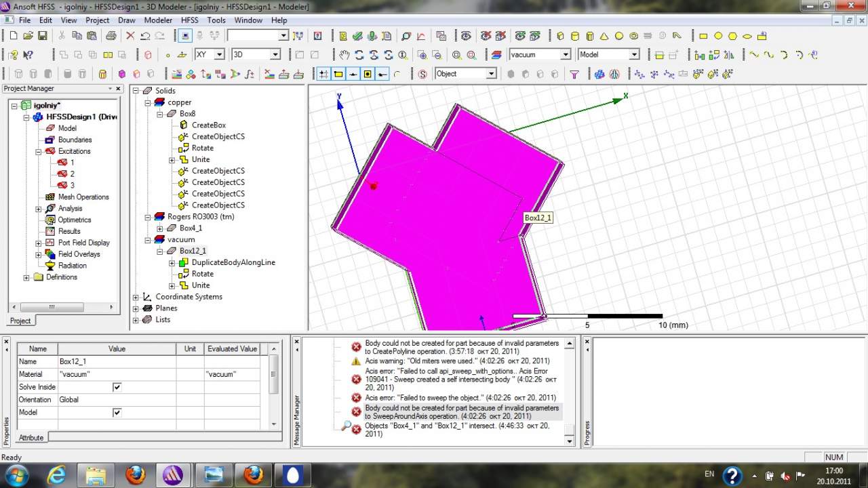The image size is (868, 488).
Task: Activate the Pan hand tool
Action: click(x=344, y=55)
